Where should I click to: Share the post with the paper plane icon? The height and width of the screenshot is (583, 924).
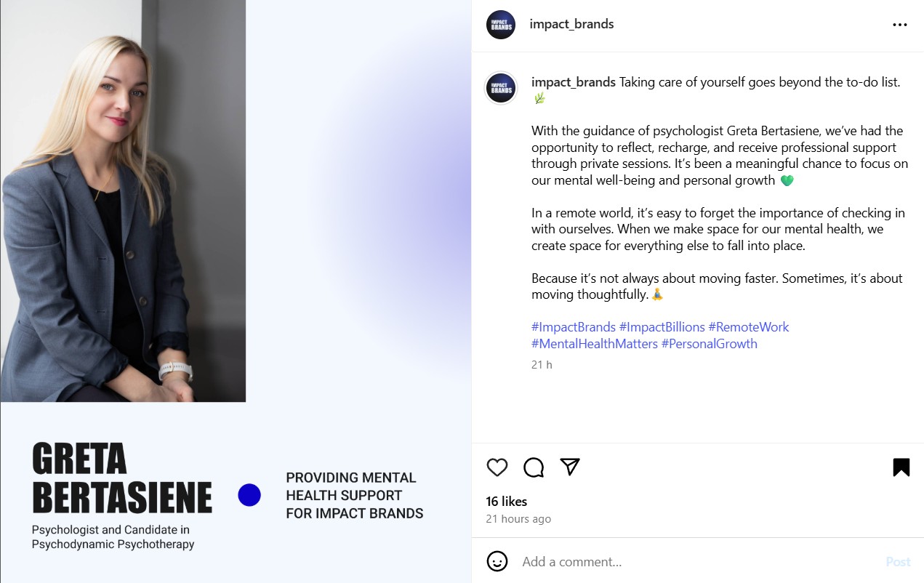pos(570,467)
